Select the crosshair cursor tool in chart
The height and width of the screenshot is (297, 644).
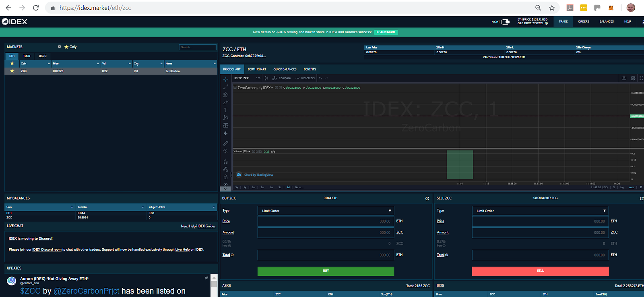pos(225,79)
